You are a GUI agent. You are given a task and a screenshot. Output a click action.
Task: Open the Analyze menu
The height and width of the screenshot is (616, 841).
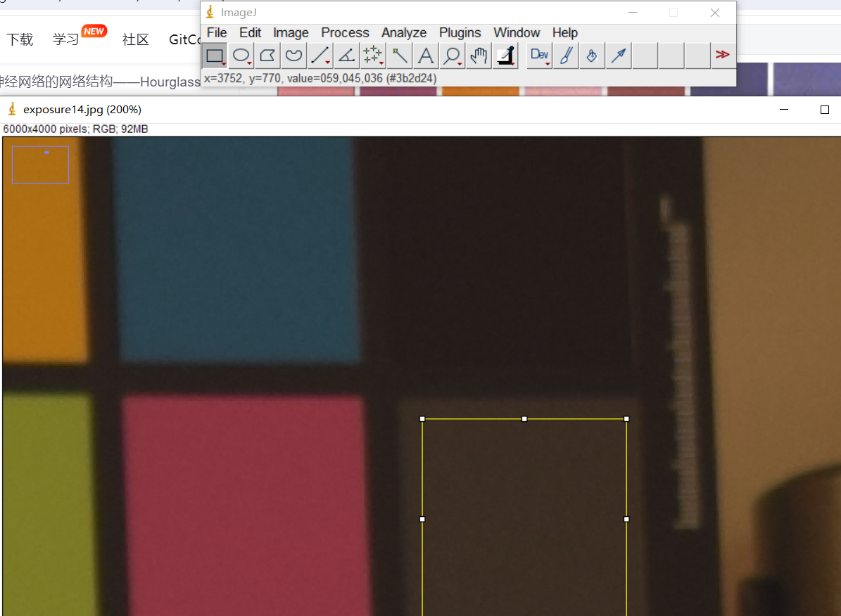(404, 33)
